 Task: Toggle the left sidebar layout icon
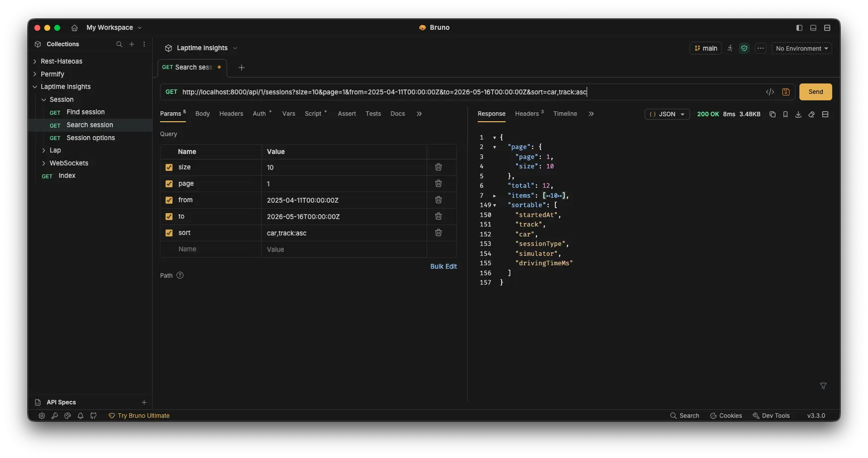pyautogui.click(x=799, y=28)
